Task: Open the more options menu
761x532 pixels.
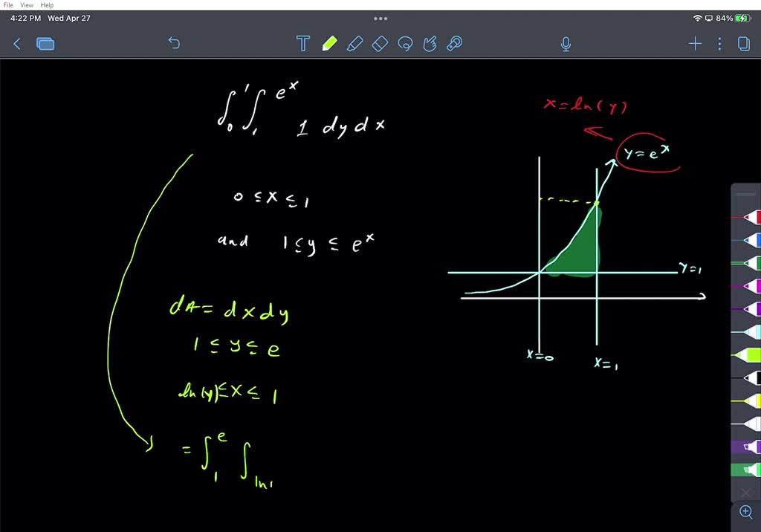Action: (719, 44)
